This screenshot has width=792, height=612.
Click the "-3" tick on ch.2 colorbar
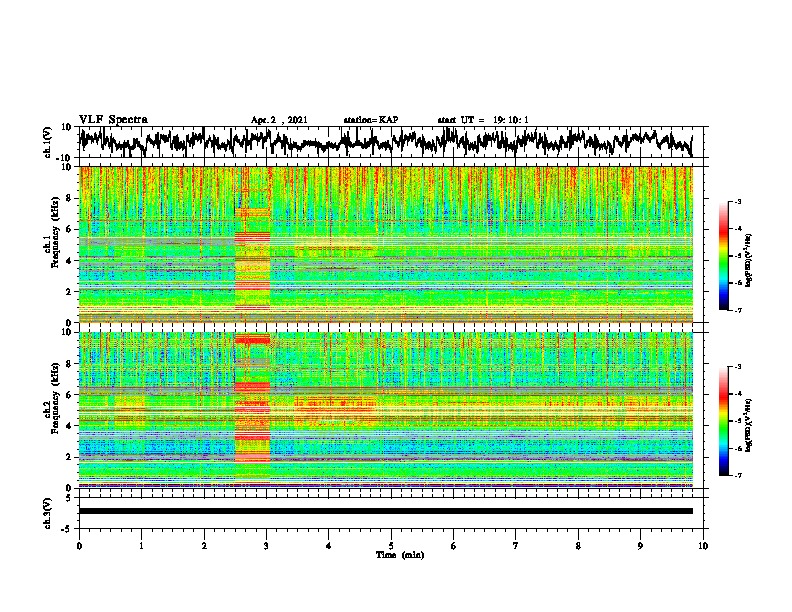738,367
